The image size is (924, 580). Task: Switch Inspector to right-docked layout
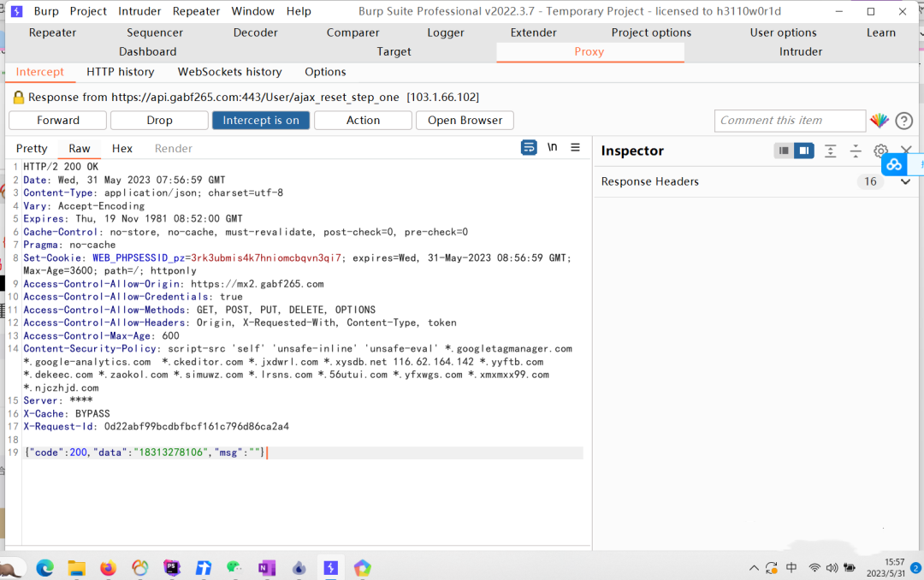[x=803, y=151]
